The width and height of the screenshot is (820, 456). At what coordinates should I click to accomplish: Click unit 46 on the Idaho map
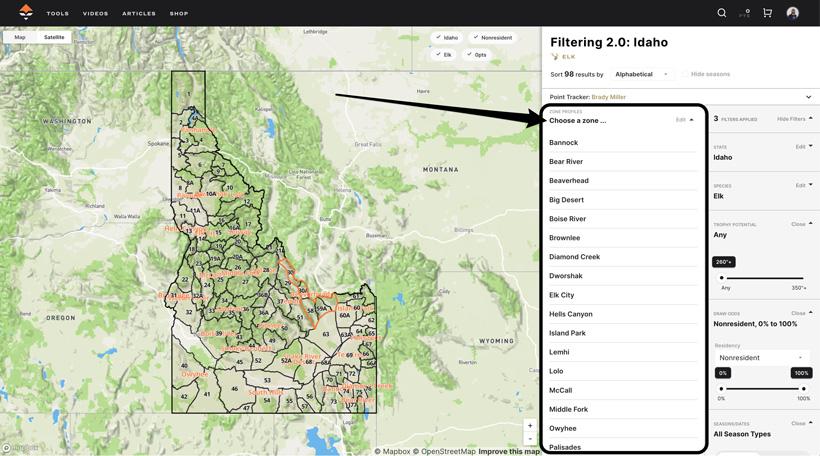click(234, 389)
